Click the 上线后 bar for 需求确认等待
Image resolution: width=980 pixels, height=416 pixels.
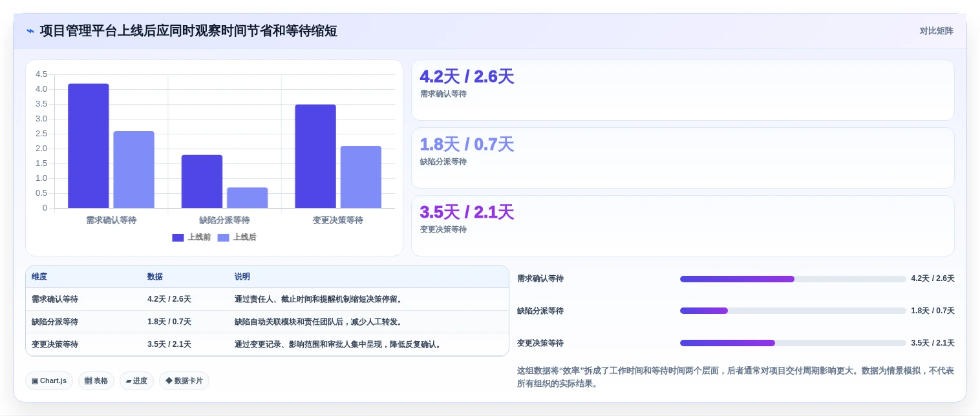134,170
